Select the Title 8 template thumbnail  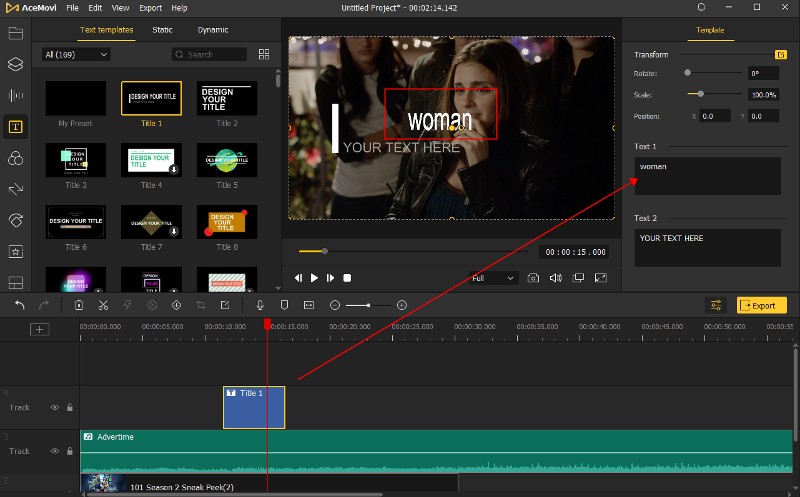[x=227, y=222]
